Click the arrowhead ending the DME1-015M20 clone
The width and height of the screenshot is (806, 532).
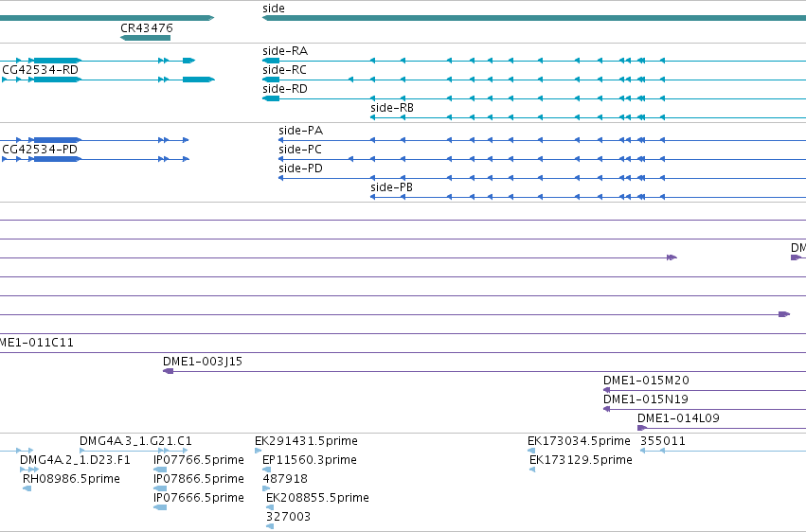click(x=606, y=390)
